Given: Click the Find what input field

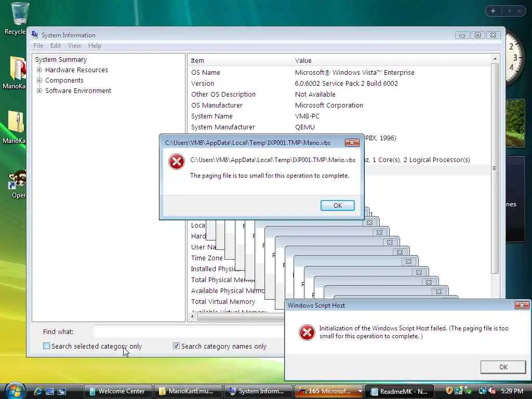Looking at the screenshot, I should click(x=189, y=331).
